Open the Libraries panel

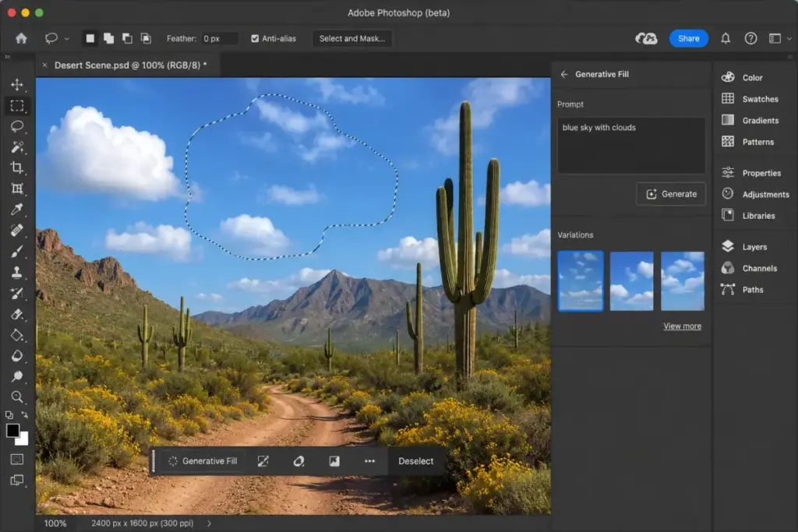(748, 216)
